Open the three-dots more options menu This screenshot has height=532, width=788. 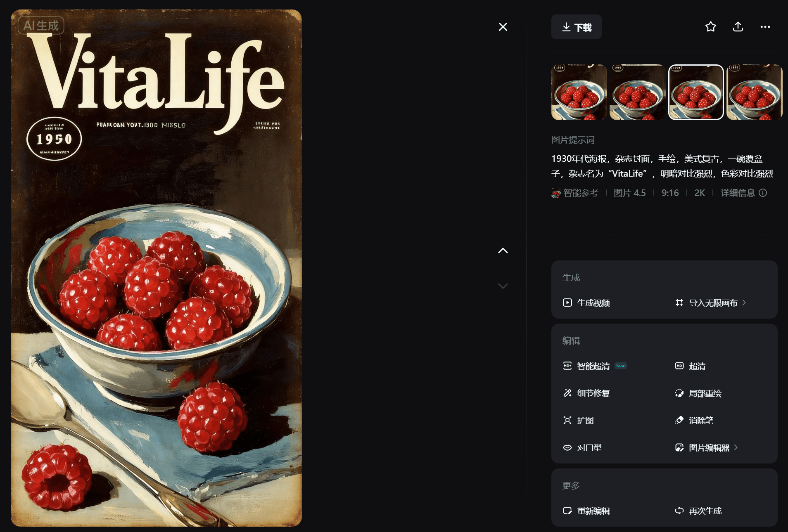click(x=765, y=27)
